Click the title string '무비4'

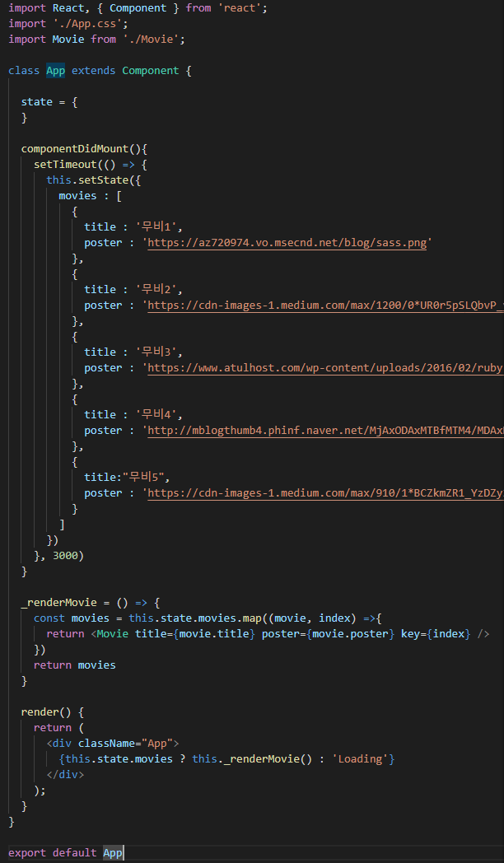click(x=158, y=414)
